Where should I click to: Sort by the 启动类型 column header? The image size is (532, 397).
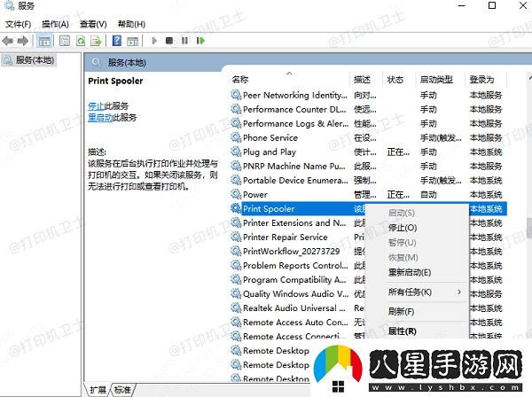(x=435, y=80)
